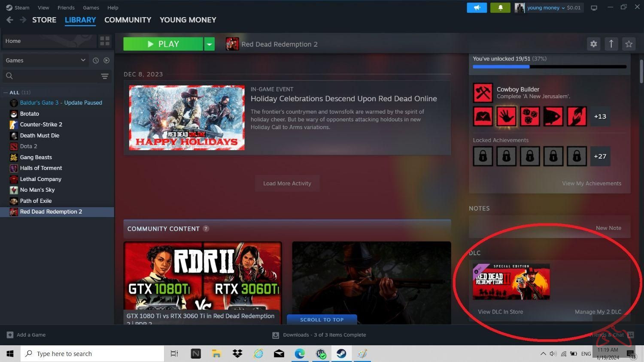Favorite the game using the star icon
644x362 pixels.
629,44
